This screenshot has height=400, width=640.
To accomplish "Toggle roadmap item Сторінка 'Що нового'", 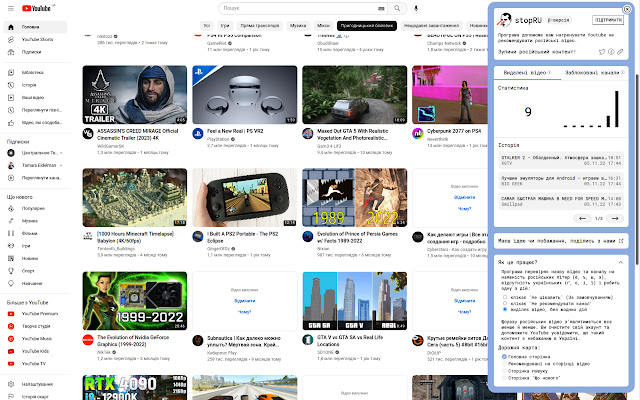I will pos(504,378).
